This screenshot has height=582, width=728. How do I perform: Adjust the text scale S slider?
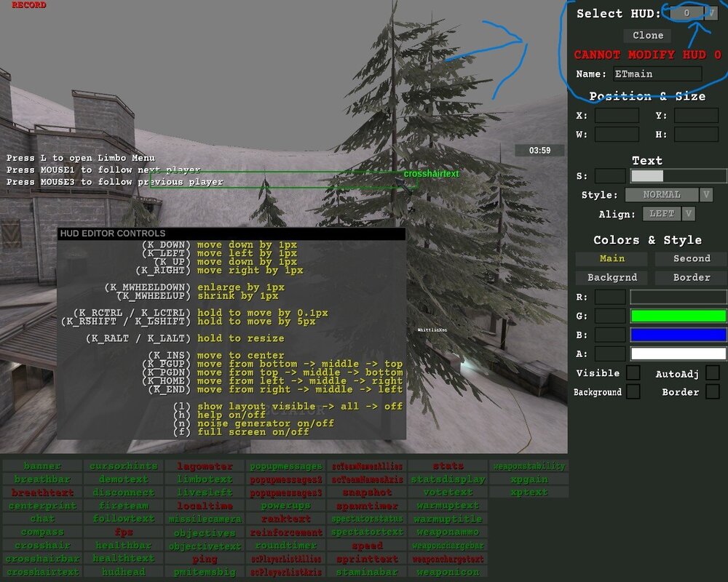click(678, 176)
